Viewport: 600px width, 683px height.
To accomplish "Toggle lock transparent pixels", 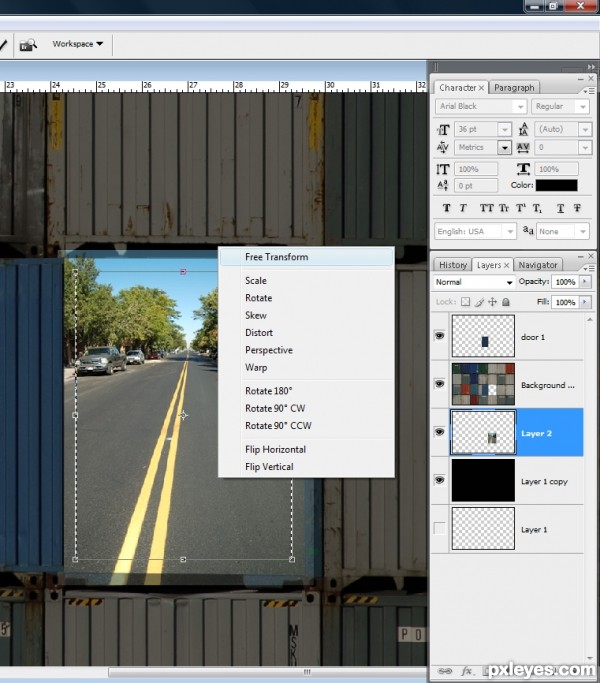I will (465, 301).
